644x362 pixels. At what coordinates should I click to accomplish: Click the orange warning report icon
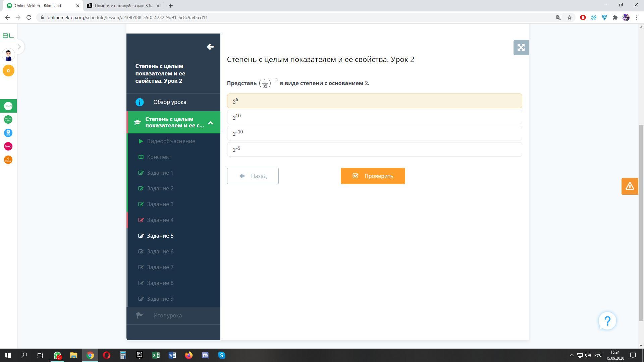[630, 186]
